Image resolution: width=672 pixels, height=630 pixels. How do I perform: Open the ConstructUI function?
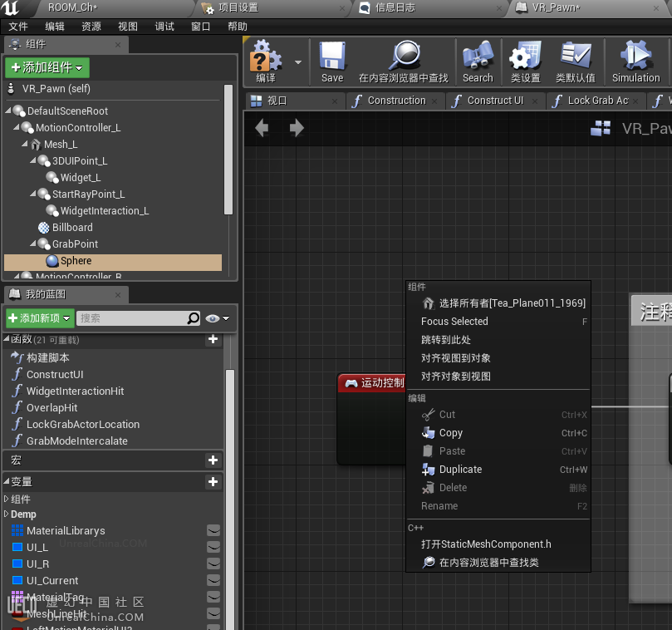55,374
